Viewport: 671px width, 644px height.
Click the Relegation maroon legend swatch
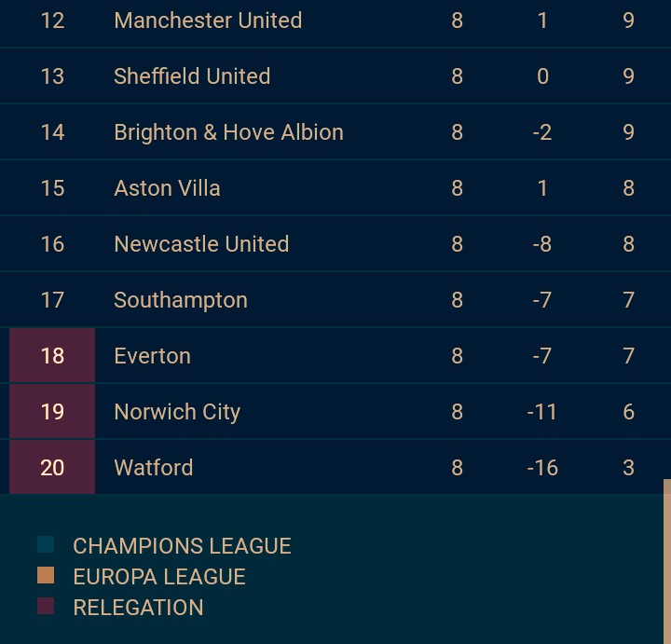pos(46,607)
